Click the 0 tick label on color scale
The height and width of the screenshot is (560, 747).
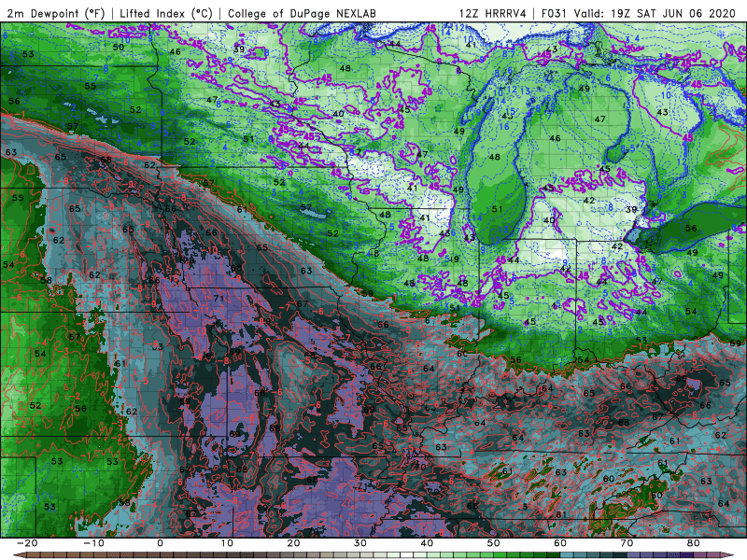160,543
